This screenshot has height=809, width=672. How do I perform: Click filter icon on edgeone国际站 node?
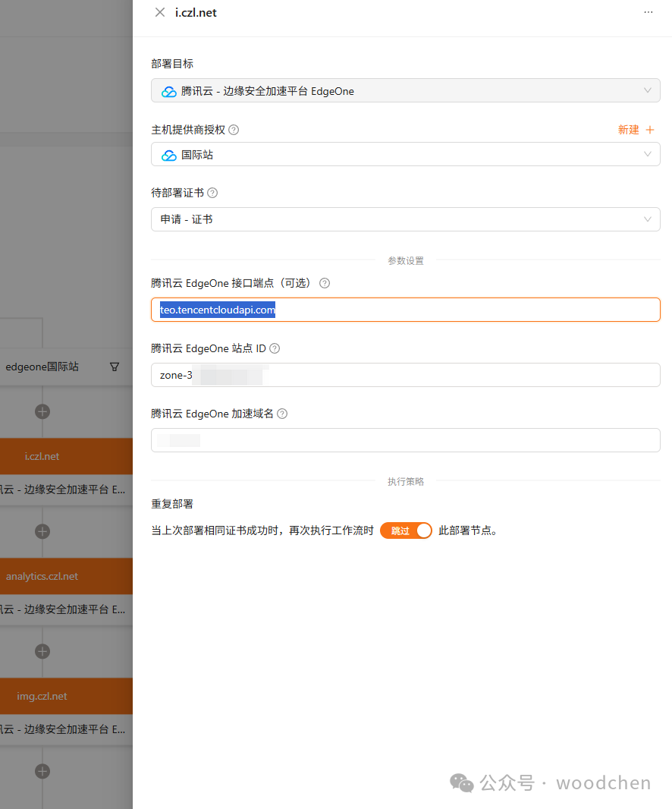(x=115, y=367)
